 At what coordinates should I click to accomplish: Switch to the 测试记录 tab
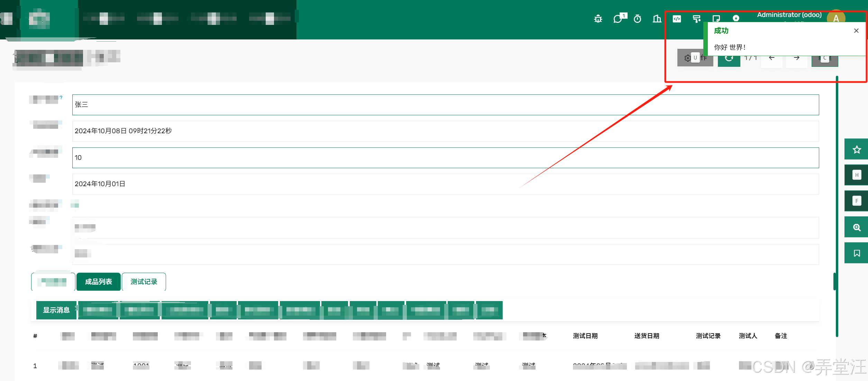pos(144,282)
